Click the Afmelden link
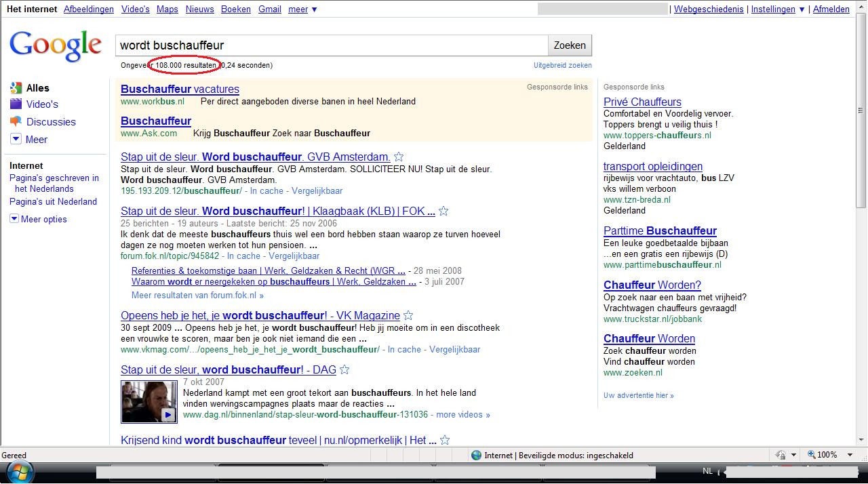Viewport: 868px width, 484px height. [x=831, y=9]
